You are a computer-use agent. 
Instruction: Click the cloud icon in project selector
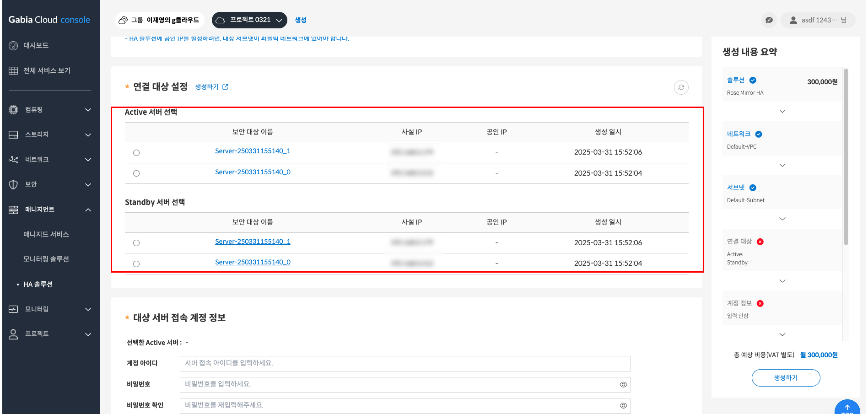pos(220,20)
